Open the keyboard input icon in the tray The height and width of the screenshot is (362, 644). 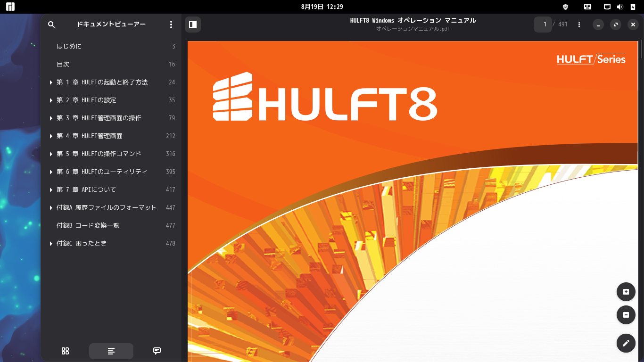point(587,7)
